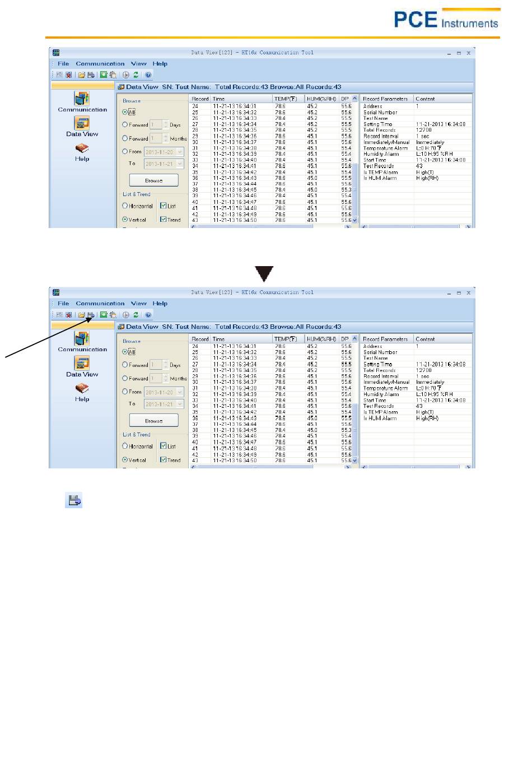This screenshot has height=772, width=532.
Task: Select the All radio button in upper screenshot
Action: pos(125,111)
